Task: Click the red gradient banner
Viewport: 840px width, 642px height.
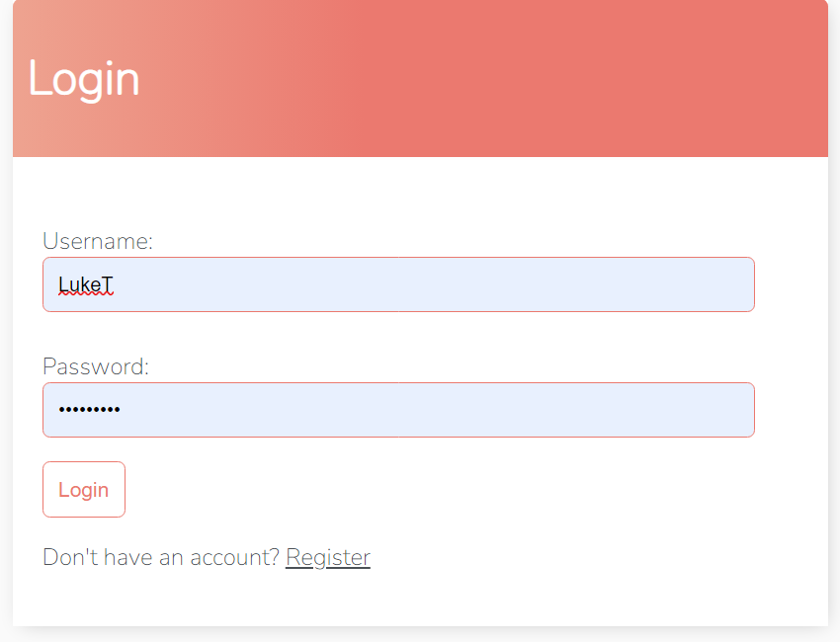Action: tap(494, 79)
